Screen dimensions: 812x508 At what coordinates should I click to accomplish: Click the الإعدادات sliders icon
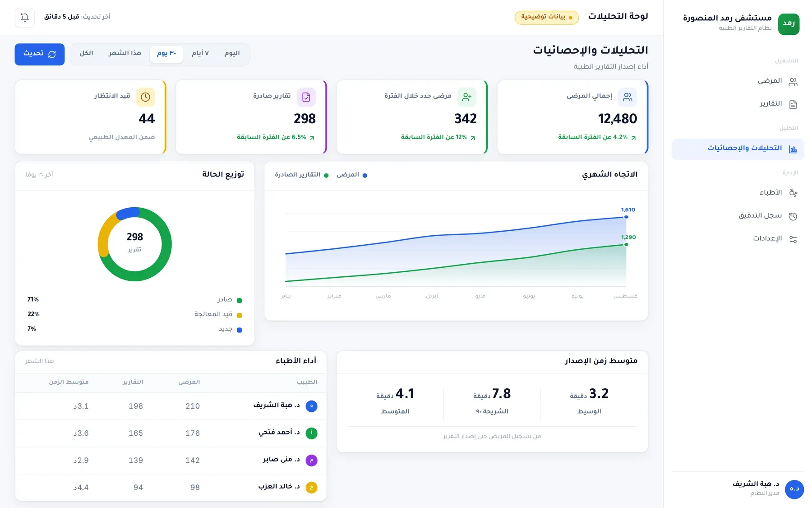pyautogui.click(x=793, y=239)
